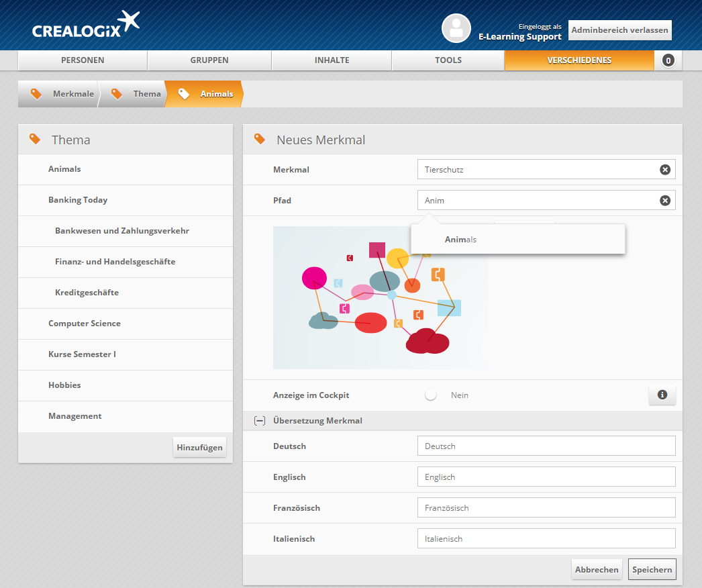Clear the Pfad field with X icon
The image size is (702, 588).
click(665, 201)
